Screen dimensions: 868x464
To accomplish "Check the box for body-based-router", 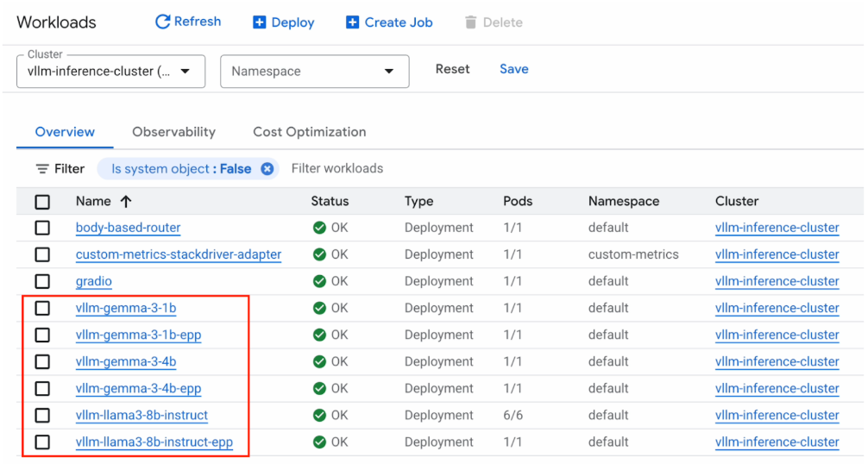I will [x=42, y=228].
